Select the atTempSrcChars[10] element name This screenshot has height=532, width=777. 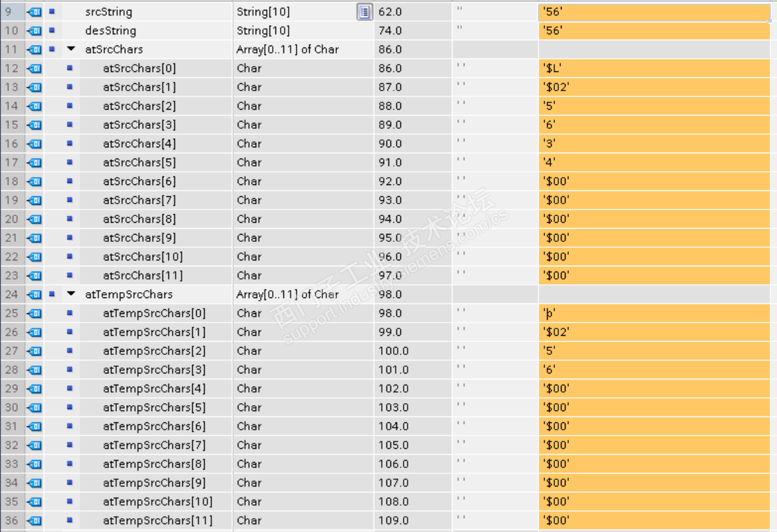(x=157, y=502)
